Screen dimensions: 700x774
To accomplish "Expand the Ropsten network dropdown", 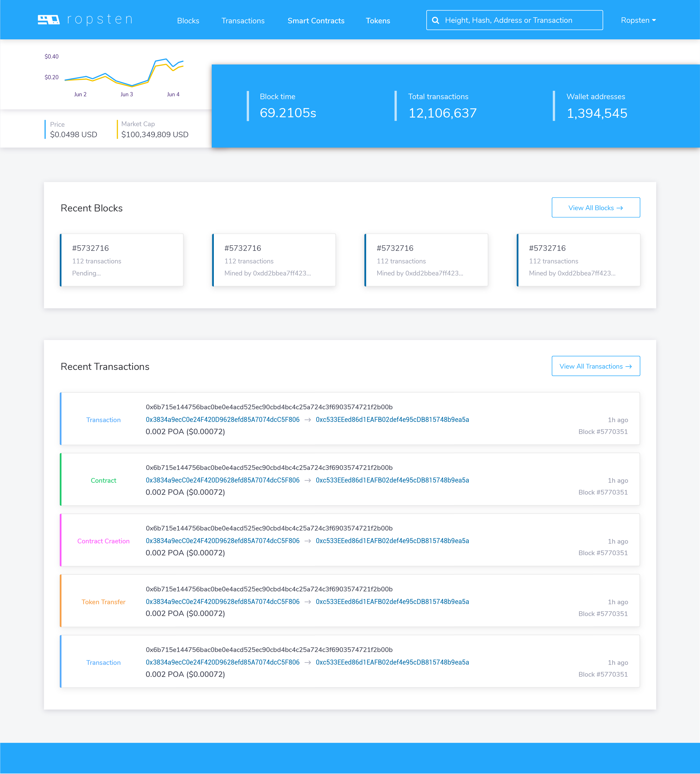I will click(x=638, y=20).
